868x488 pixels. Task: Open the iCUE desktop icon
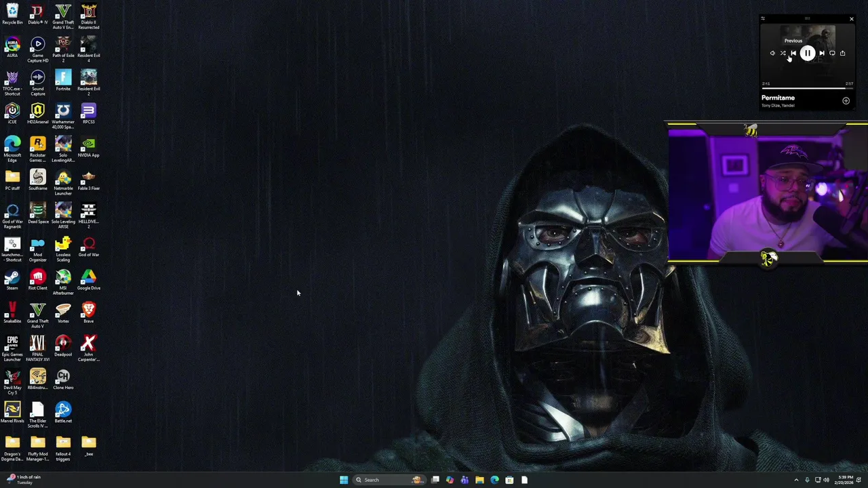pos(12,114)
